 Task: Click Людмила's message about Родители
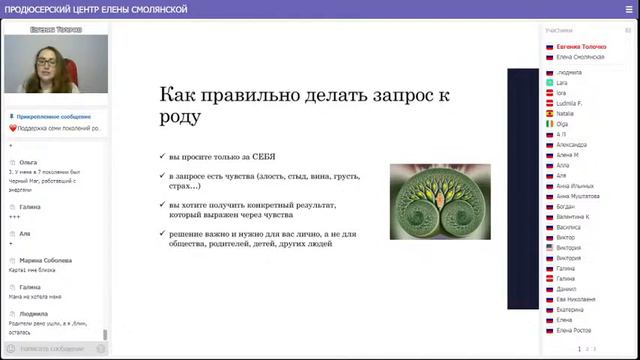pos(48,328)
